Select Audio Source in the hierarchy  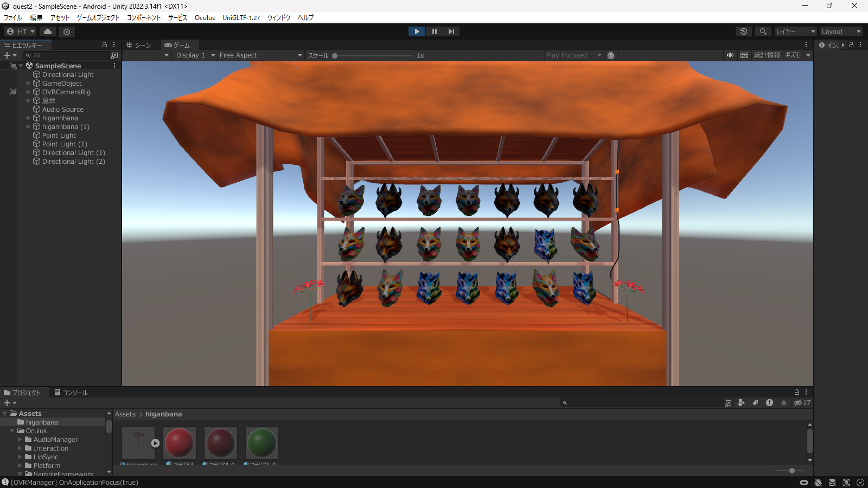pyautogui.click(x=62, y=110)
